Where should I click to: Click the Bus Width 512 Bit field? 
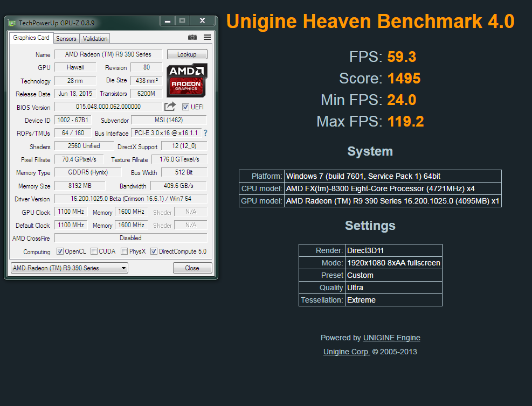pyautogui.click(x=184, y=172)
